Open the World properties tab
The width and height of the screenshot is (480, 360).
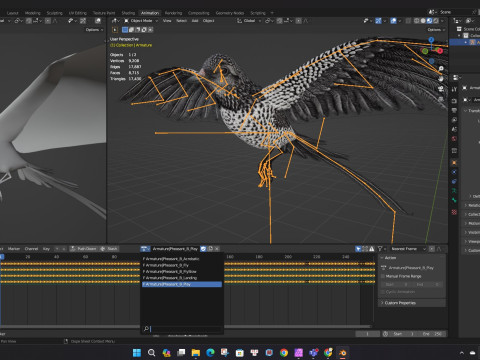pyautogui.click(x=454, y=139)
